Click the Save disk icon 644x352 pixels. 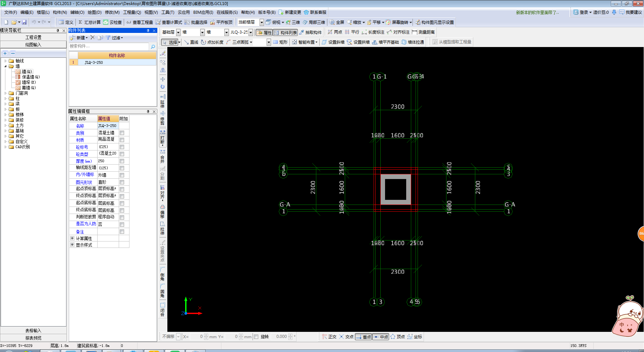pos(24,22)
